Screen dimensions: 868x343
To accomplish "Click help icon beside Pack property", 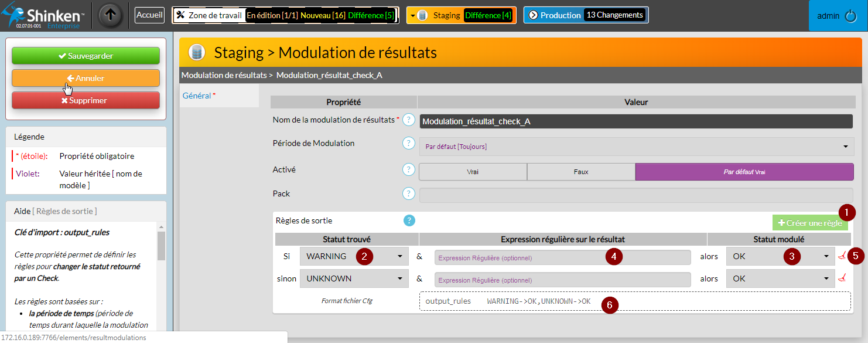I will click(x=408, y=194).
